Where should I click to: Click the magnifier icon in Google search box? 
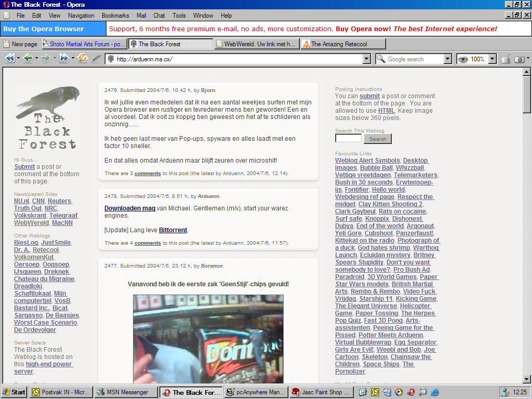(x=381, y=59)
